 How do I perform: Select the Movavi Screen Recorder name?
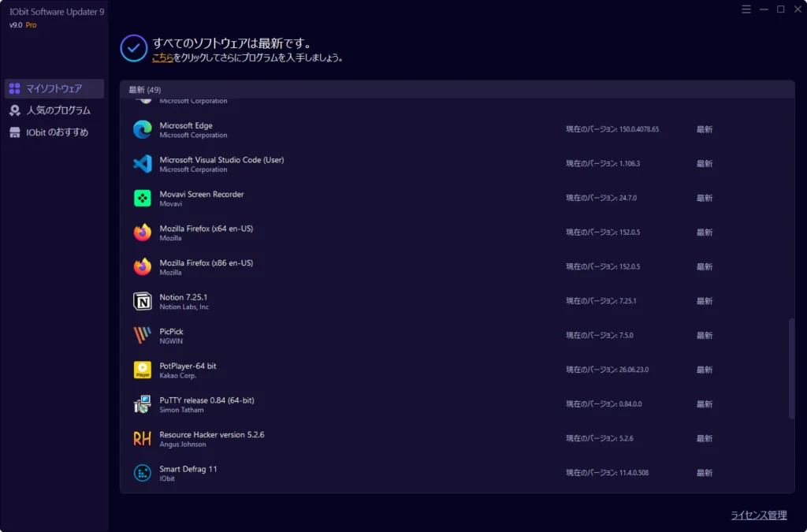[201, 195]
